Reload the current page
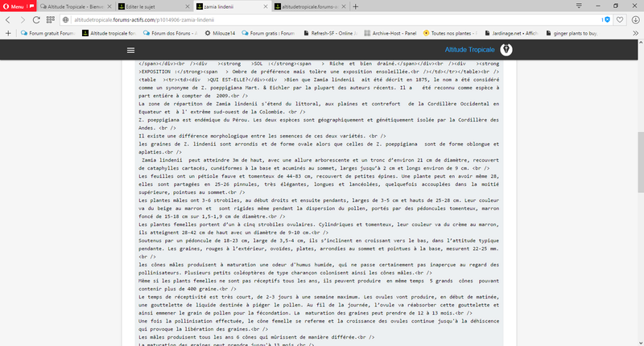 coord(36,19)
